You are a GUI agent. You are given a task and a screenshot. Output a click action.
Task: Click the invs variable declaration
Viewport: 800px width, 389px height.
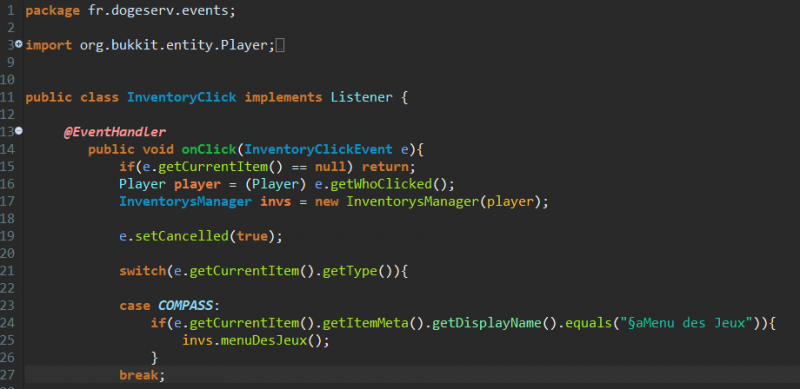coord(276,202)
